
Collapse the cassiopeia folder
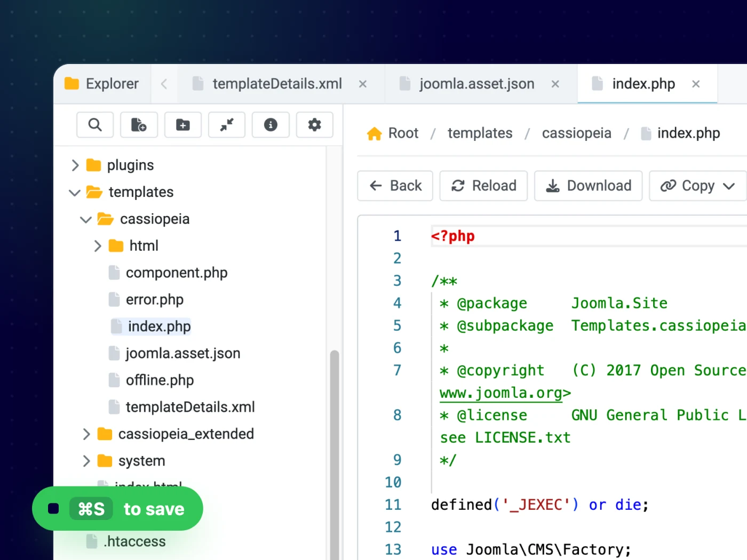coord(86,219)
